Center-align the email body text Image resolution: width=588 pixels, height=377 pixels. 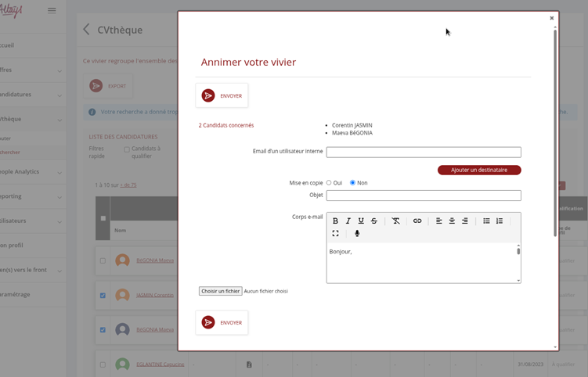[452, 221]
